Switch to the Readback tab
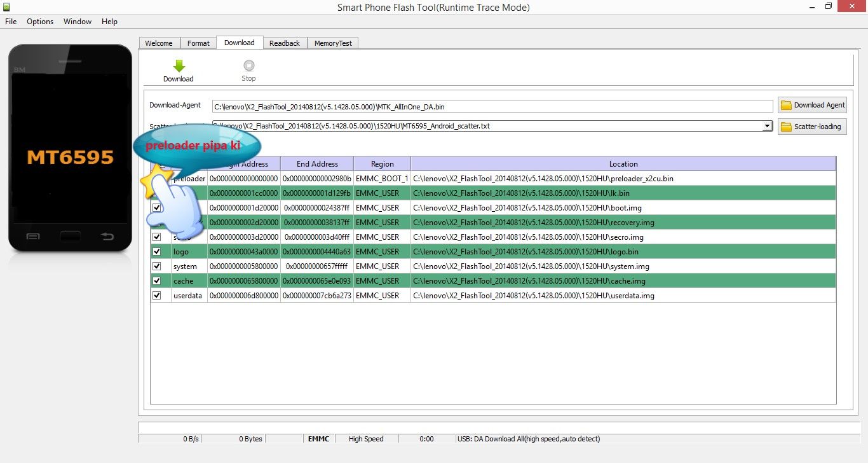The image size is (868, 463). click(x=285, y=43)
